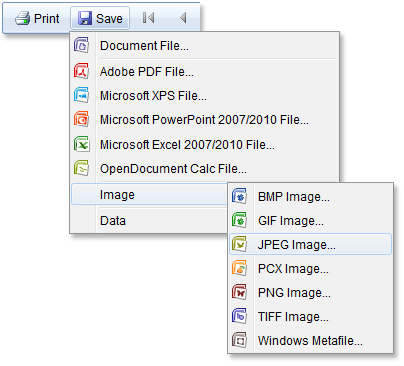
Task: Click the OpenDocument Calc icon
Action: [x=82, y=168]
